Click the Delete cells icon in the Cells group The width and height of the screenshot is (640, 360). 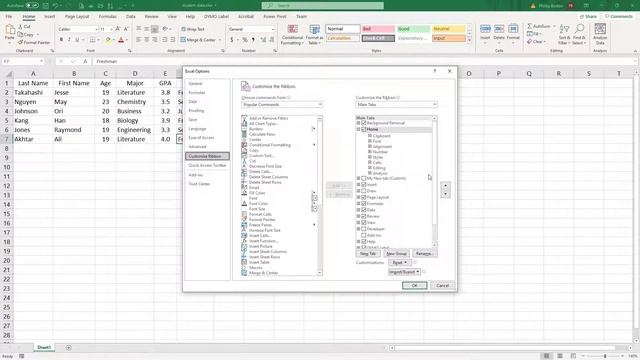point(499,29)
